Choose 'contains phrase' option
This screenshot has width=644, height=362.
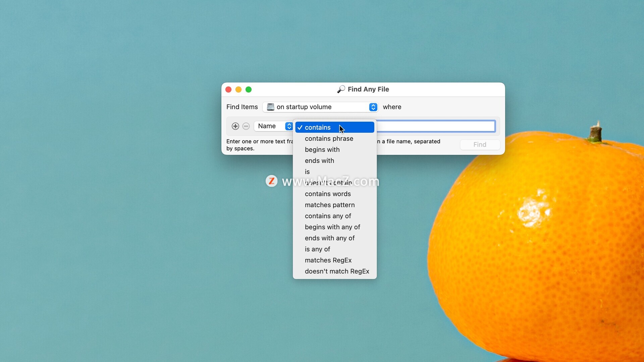[x=334, y=138]
